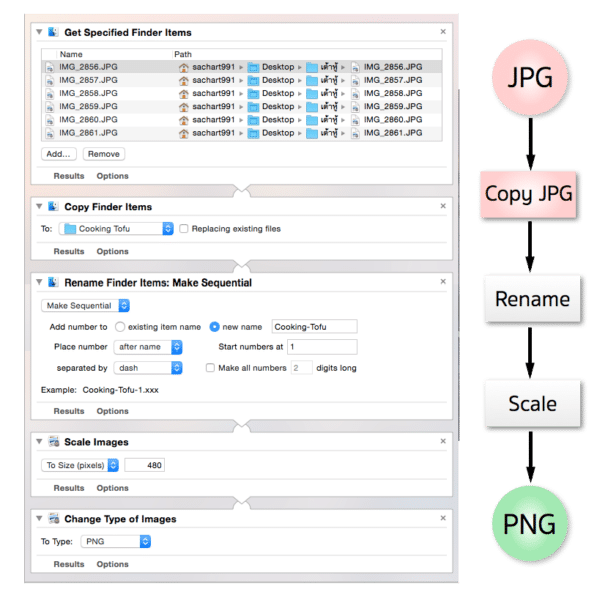
Task: Click the new name field containing Cooking-Tofu
Action: tap(314, 326)
